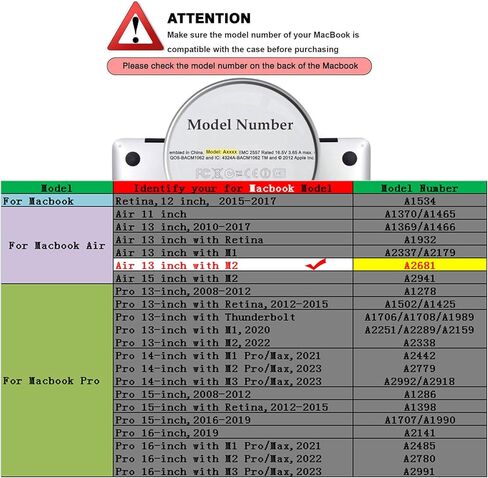Select 'Air 13 inch with M1' row
Image resolution: width=488 pixels, height=478 pixels.
tap(233, 252)
